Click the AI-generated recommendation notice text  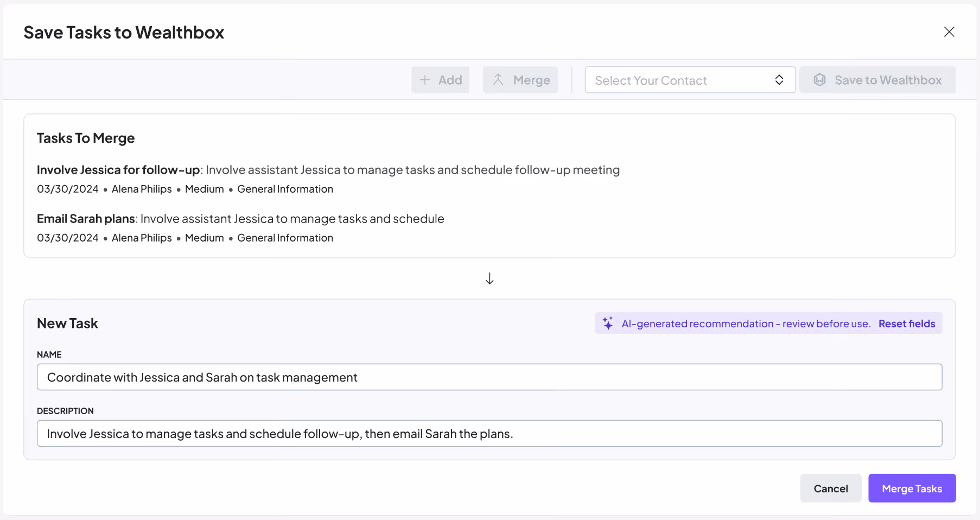746,324
